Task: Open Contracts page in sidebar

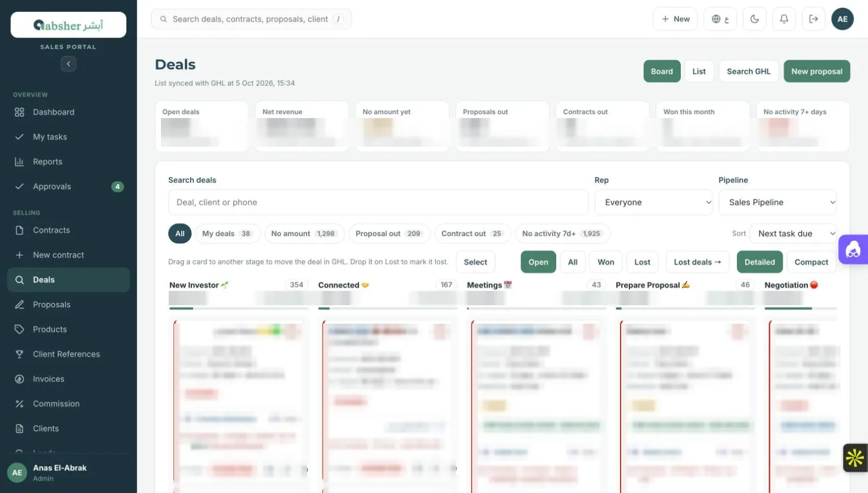Action: click(68, 230)
